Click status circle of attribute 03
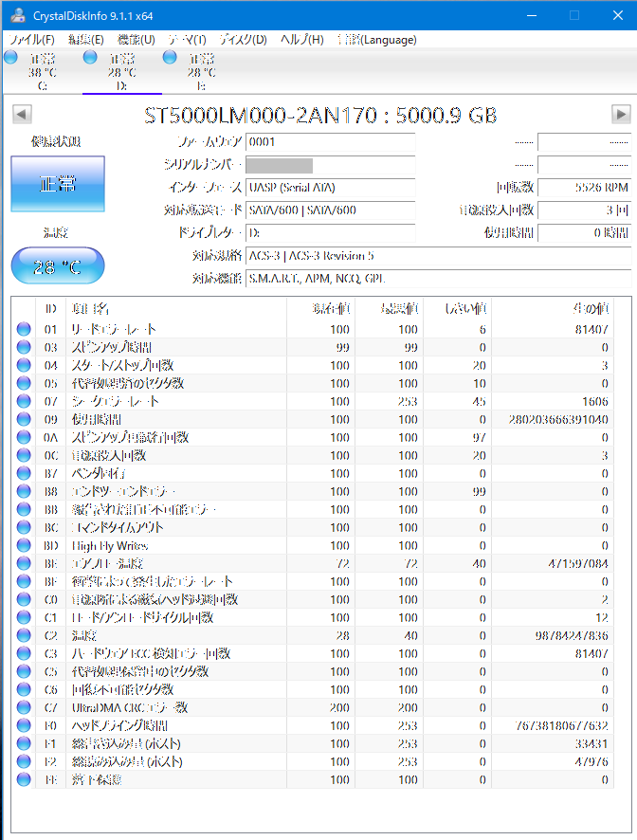This screenshot has height=840, width=637. click(24, 347)
